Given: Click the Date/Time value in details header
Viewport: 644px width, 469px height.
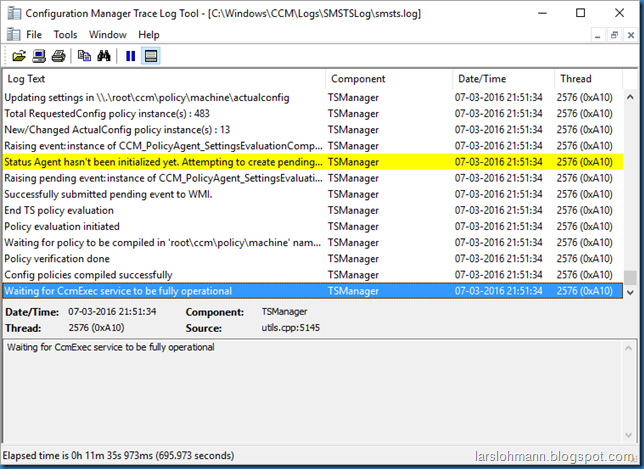Looking at the screenshot, I should pos(112,312).
